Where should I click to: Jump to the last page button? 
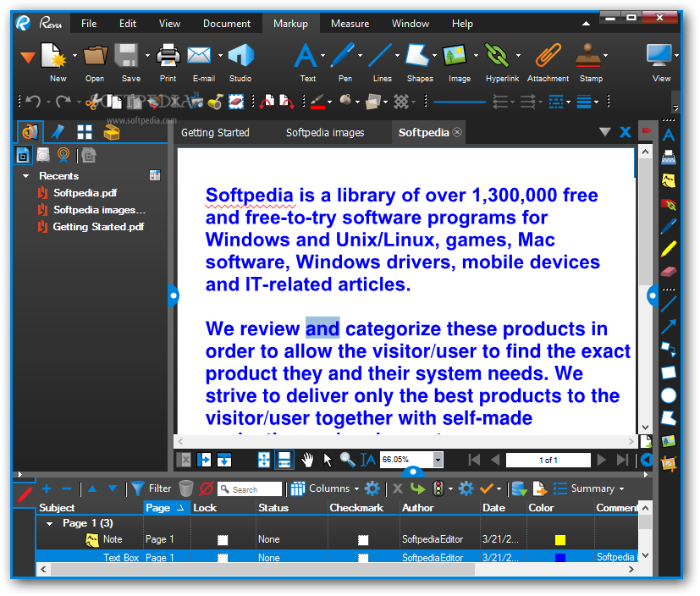[622, 460]
